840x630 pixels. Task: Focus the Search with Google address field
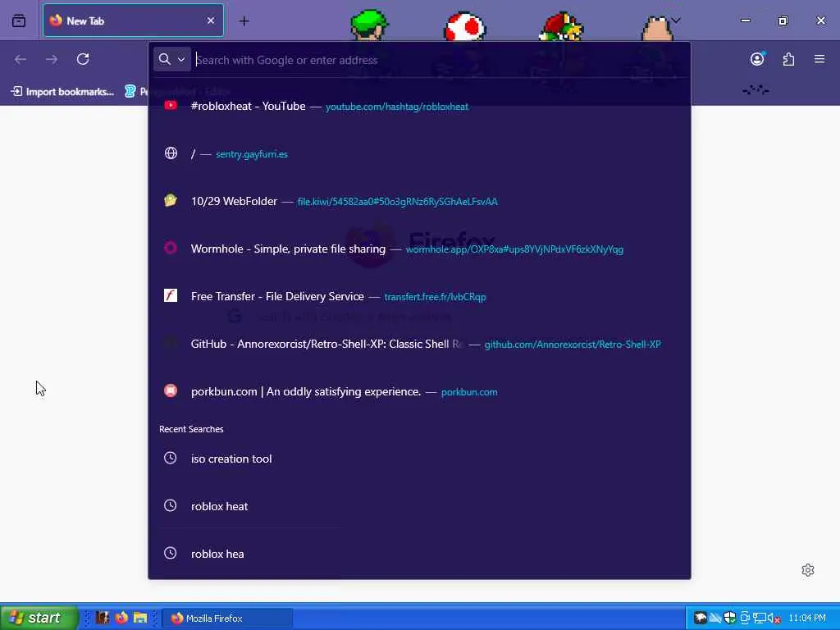440,60
